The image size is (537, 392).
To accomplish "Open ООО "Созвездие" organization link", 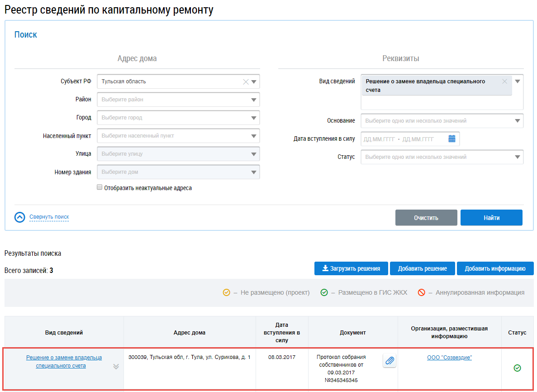I will pos(449,358).
